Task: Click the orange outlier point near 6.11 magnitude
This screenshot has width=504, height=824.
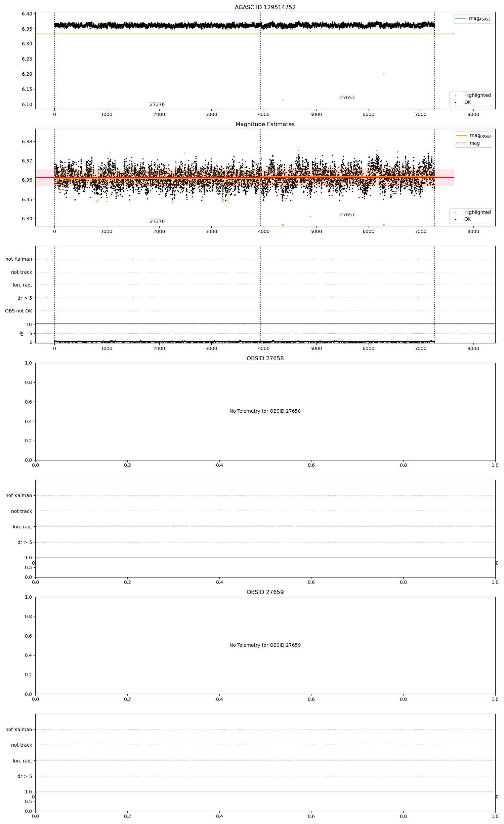Action: pyautogui.click(x=283, y=100)
